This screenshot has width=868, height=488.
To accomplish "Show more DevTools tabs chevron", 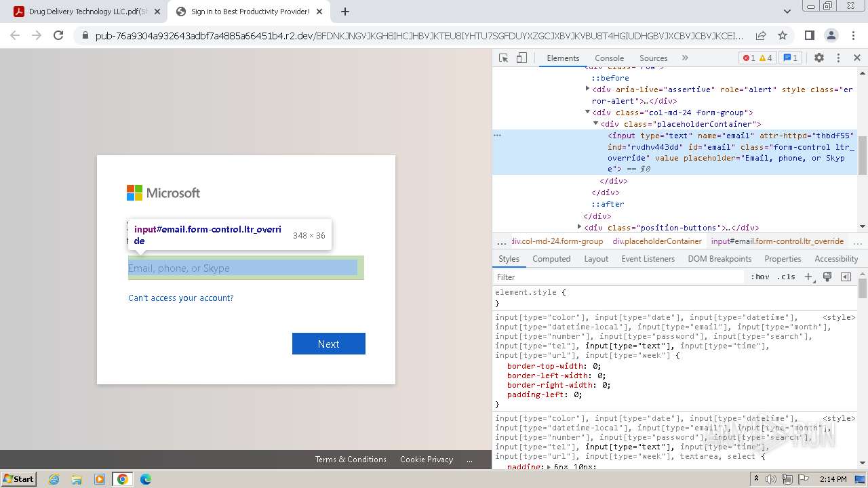I will pyautogui.click(x=685, y=58).
